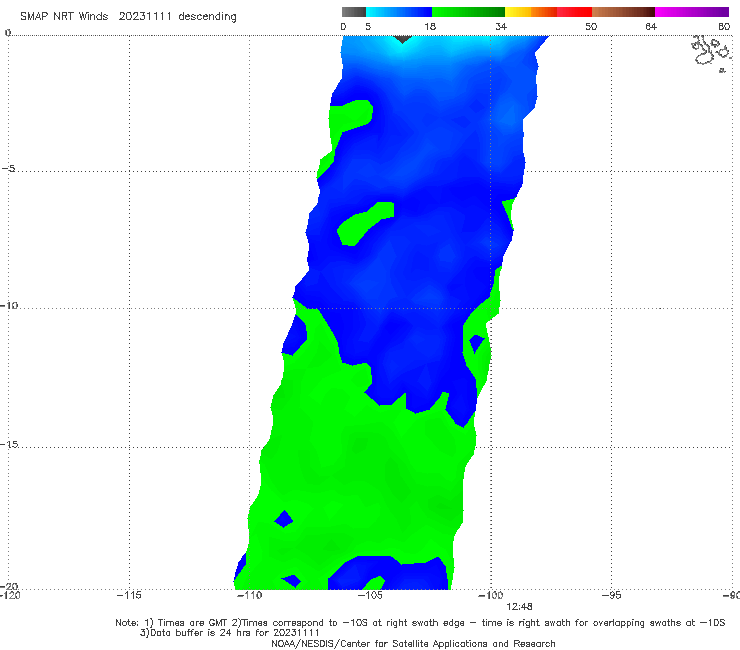Click the longitude label '-115'
This screenshot has height=650, width=740.
click(129, 595)
